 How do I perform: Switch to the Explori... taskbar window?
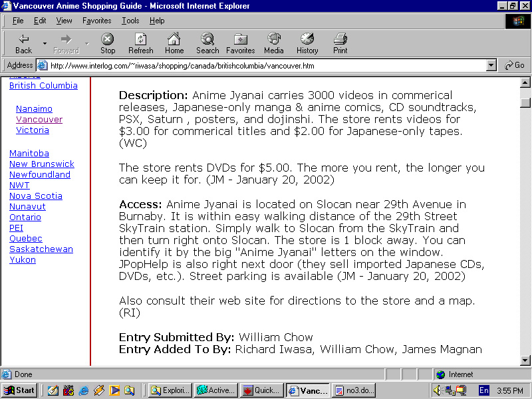point(170,390)
